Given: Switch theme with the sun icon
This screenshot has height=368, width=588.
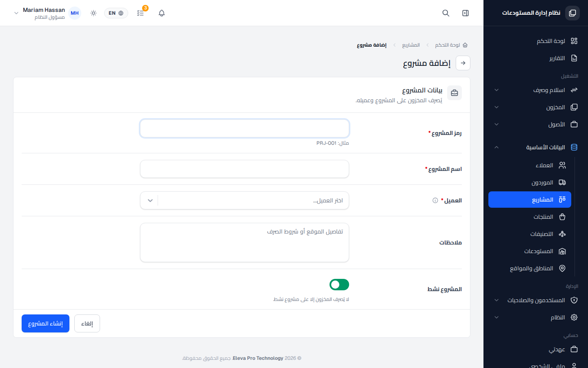Looking at the screenshot, I should coord(94,13).
